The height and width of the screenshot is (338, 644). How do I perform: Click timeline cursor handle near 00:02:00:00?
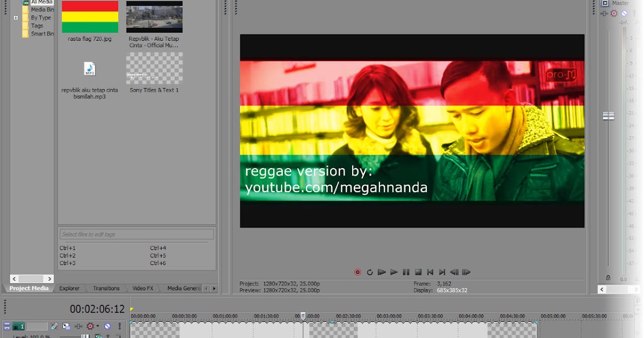(303, 315)
